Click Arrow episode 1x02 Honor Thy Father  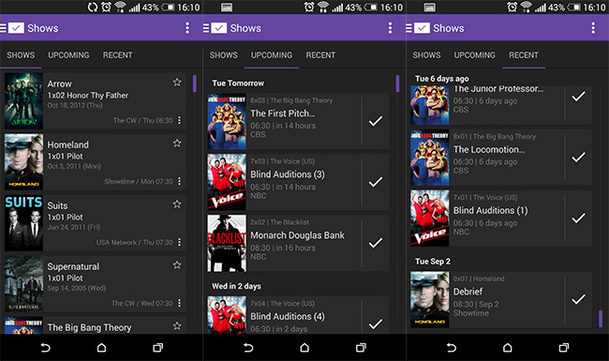point(88,95)
